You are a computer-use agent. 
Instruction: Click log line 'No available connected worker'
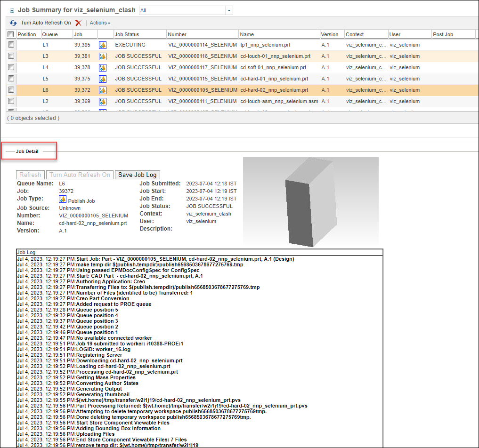tap(114, 338)
